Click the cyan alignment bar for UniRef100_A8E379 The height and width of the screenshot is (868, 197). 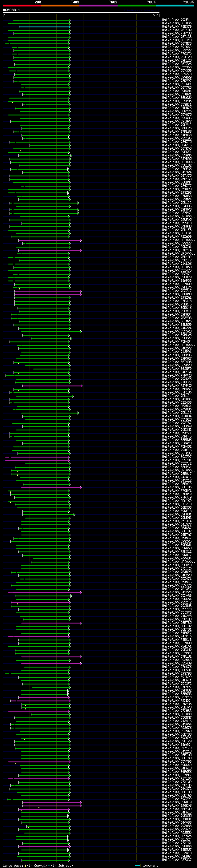pyautogui.click(x=44, y=26)
